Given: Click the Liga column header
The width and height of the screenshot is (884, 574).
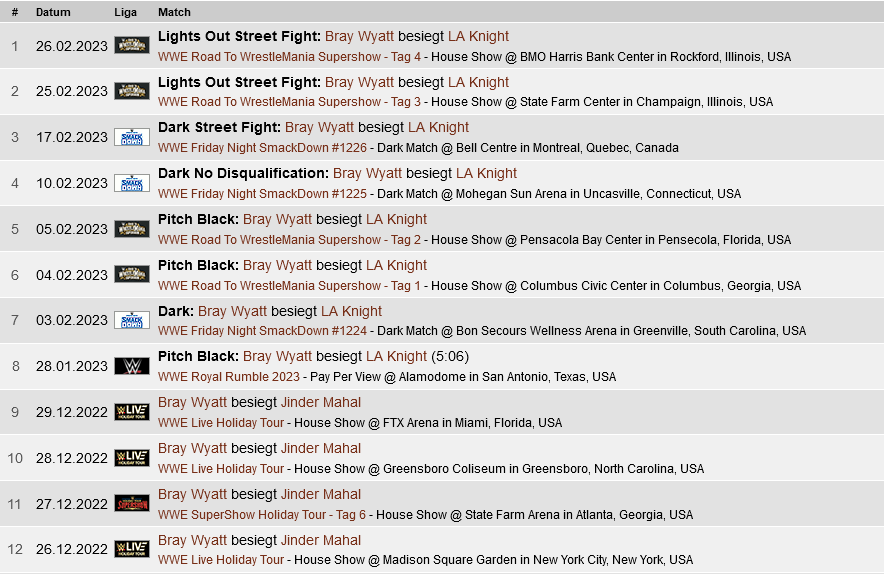Looking at the screenshot, I should 125,12.
